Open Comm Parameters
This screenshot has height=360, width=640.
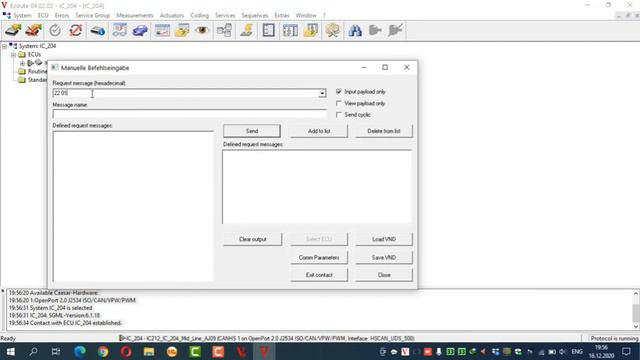pyautogui.click(x=319, y=258)
